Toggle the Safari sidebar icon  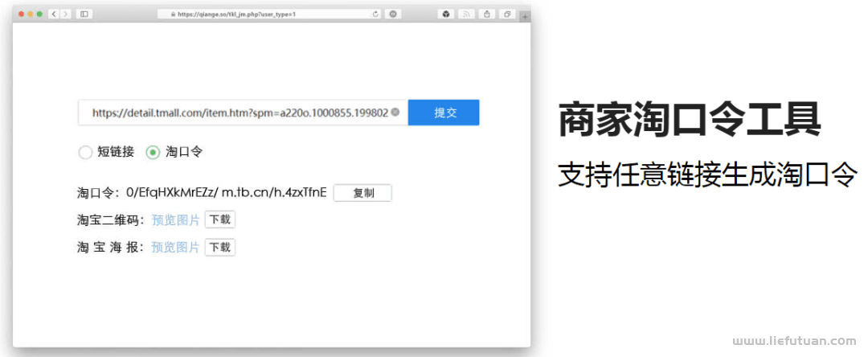(x=84, y=14)
